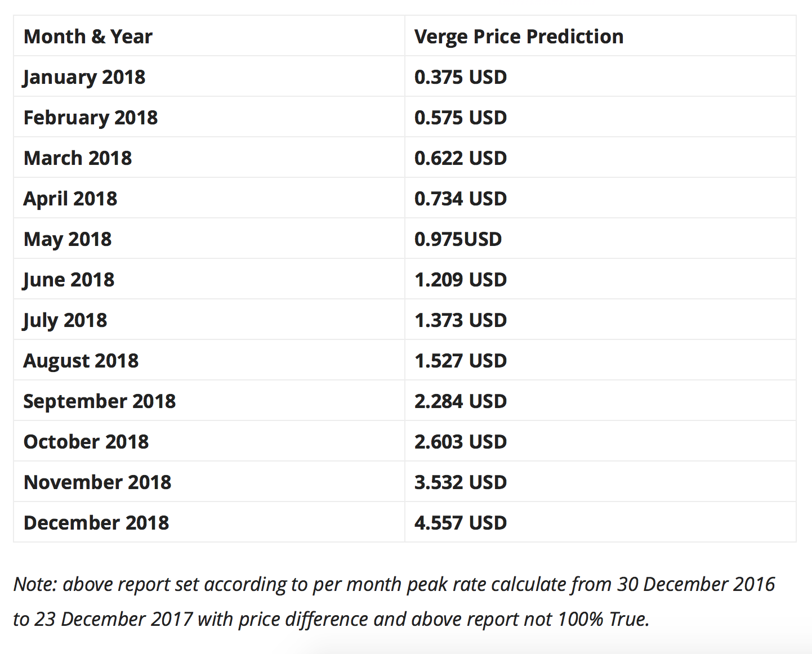The image size is (812, 654).
Task: Click the 4.557 USD price value
Action: coord(461,523)
